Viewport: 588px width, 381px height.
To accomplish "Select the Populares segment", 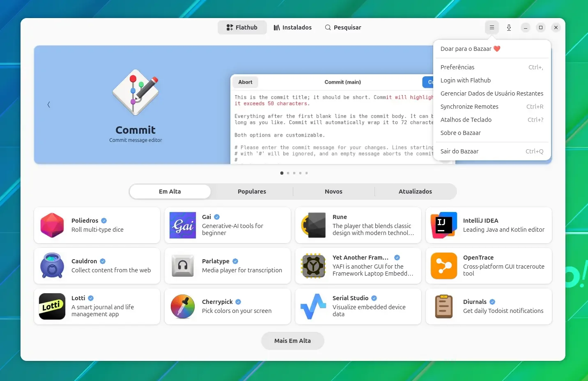I will click(x=252, y=192).
